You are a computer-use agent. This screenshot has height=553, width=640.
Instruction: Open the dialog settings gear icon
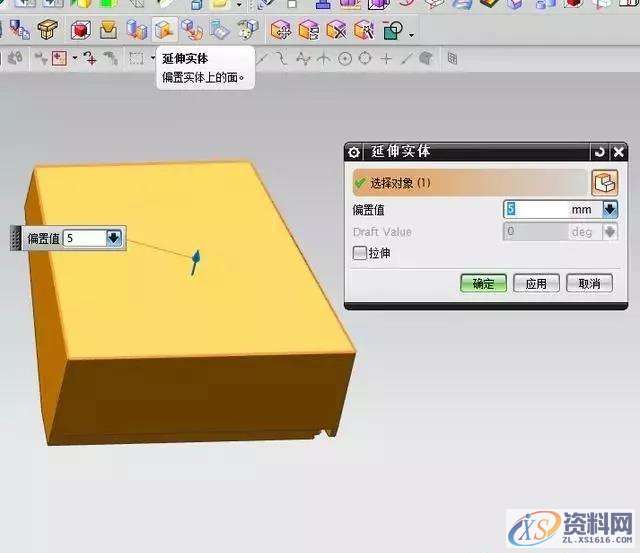[354, 152]
